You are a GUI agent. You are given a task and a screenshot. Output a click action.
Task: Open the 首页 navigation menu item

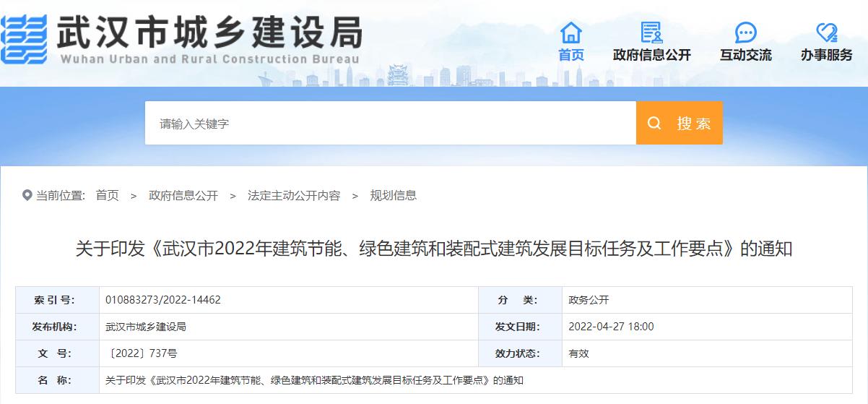point(570,55)
